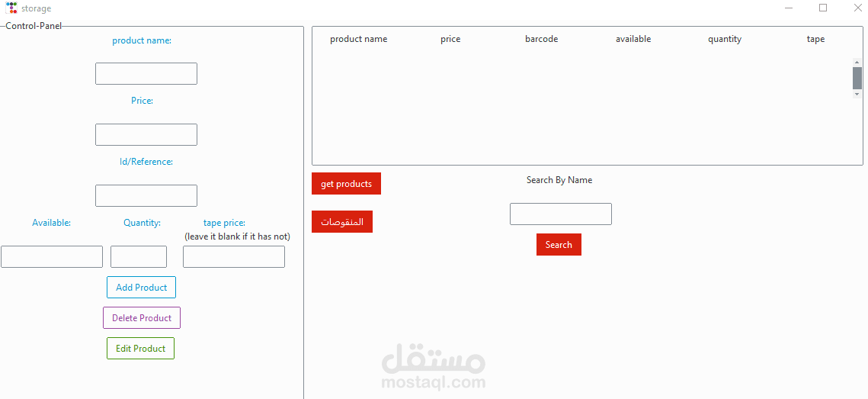Click the "Quantity:" label
Screen dimensions: 868x399
pyautogui.click(x=143, y=222)
